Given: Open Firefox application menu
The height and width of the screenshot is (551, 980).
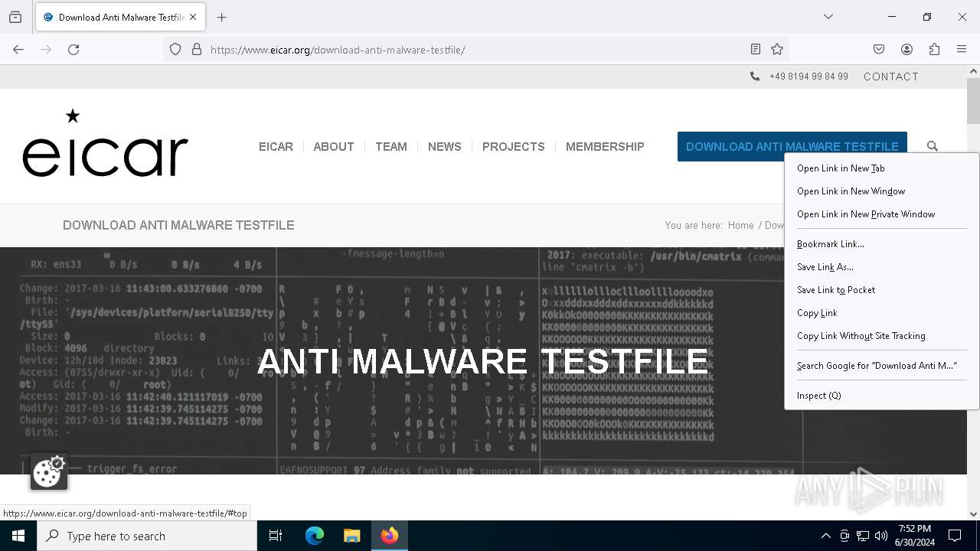Looking at the screenshot, I should click(962, 50).
